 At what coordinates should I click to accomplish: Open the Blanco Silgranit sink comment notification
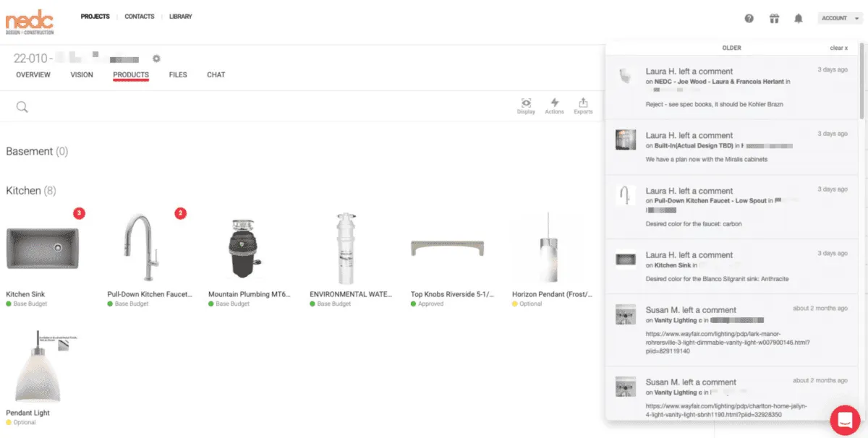point(731,267)
